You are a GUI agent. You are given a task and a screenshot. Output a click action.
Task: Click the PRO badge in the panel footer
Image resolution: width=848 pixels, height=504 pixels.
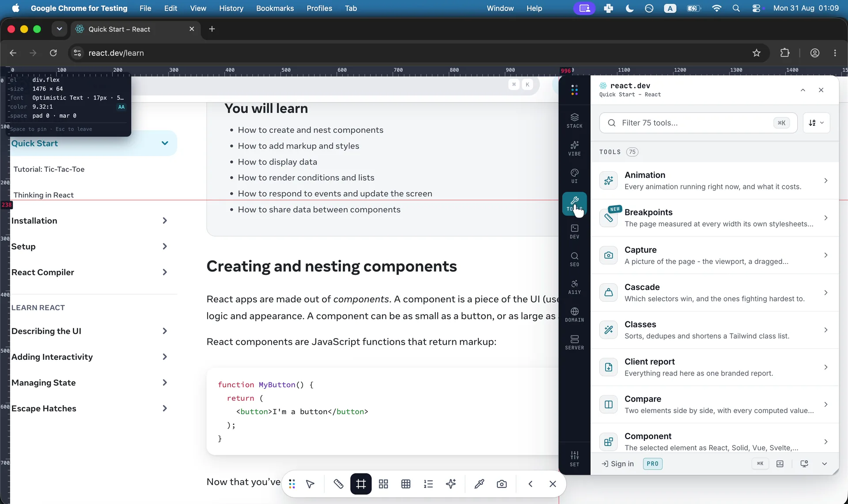[652, 464]
